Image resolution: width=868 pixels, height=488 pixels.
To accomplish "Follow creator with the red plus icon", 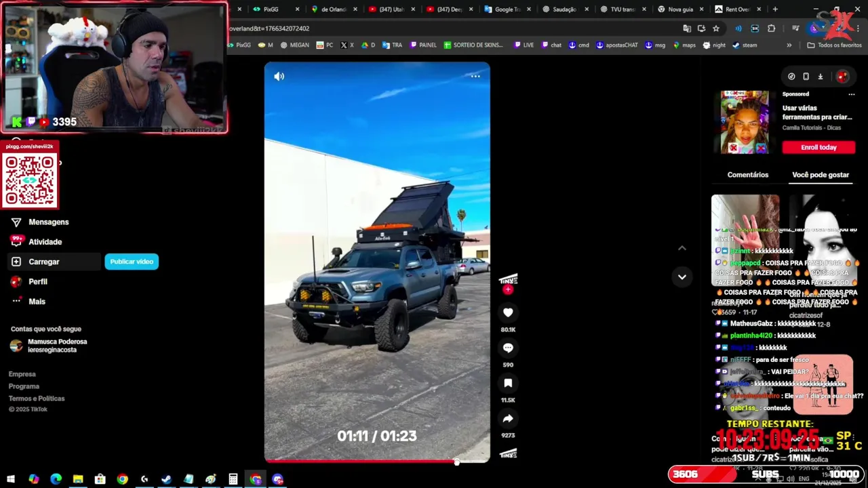I will click(x=508, y=289).
